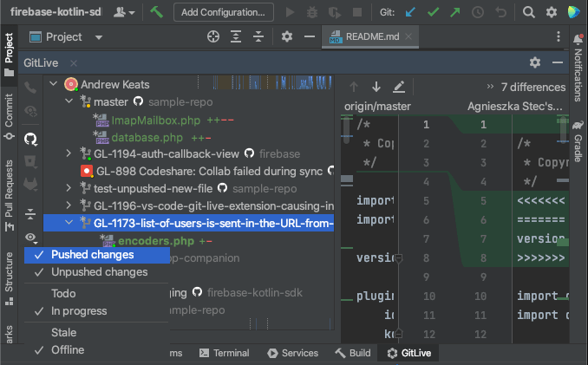The image size is (588, 365).
Task: Expand GL-1196-vs-code-git-live branch
Action: pos(69,205)
